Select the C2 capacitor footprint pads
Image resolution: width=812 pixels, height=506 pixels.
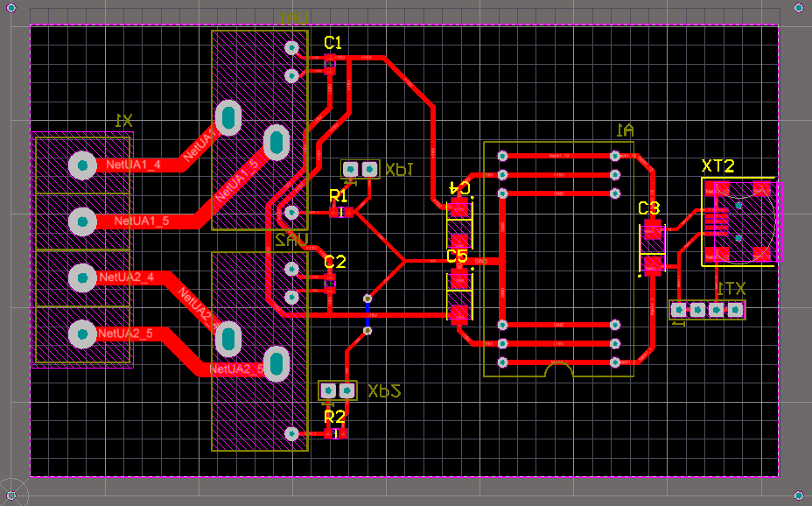coord(330,284)
